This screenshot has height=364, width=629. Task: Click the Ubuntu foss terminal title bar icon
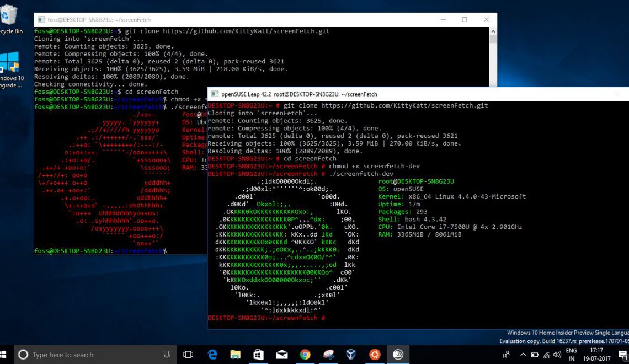[x=41, y=20]
